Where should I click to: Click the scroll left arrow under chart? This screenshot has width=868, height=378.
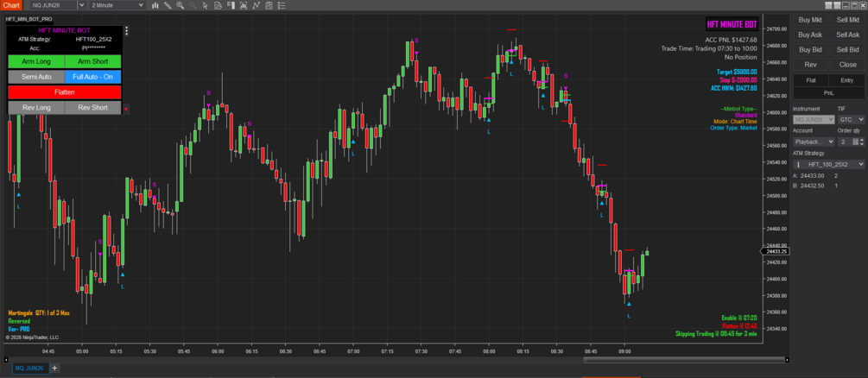point(7,359)
